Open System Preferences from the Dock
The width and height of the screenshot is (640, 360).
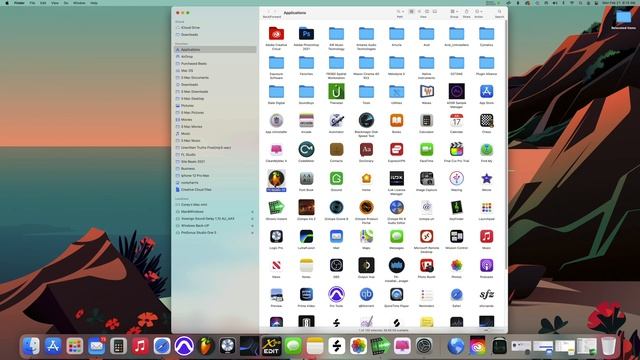point(424,346)
